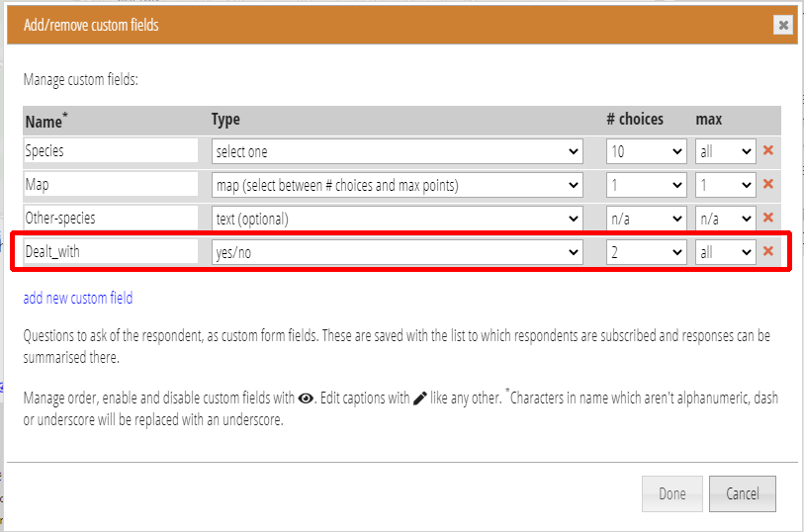Remove the Map field with red X
The width and height of the screenshot is (804, 532).
768,184
